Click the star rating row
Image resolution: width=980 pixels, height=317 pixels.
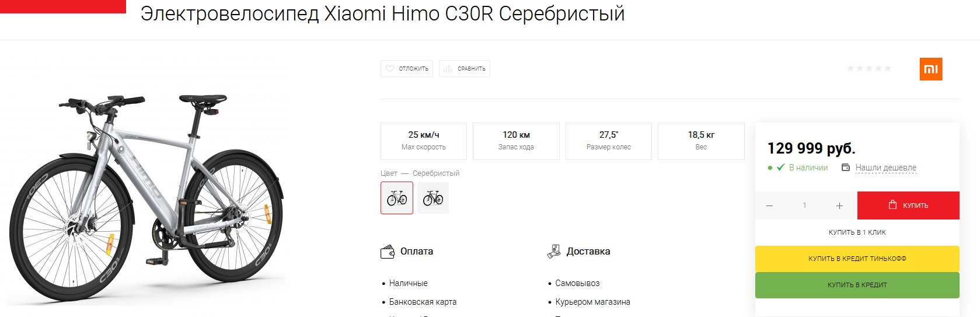pyautogui.click(x=869, y=68)
